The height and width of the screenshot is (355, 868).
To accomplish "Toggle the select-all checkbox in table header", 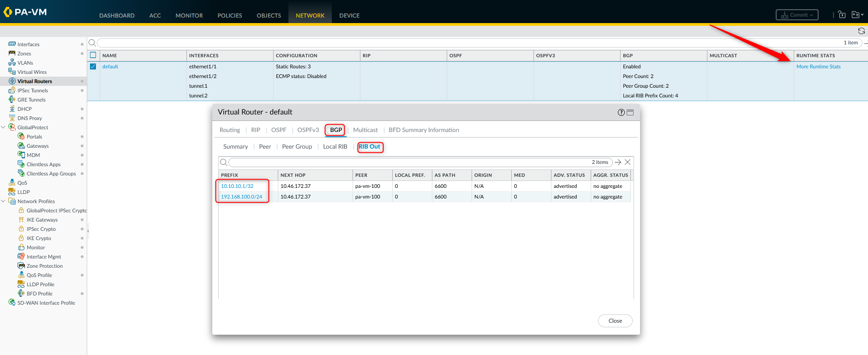I will tap(93, 55).
